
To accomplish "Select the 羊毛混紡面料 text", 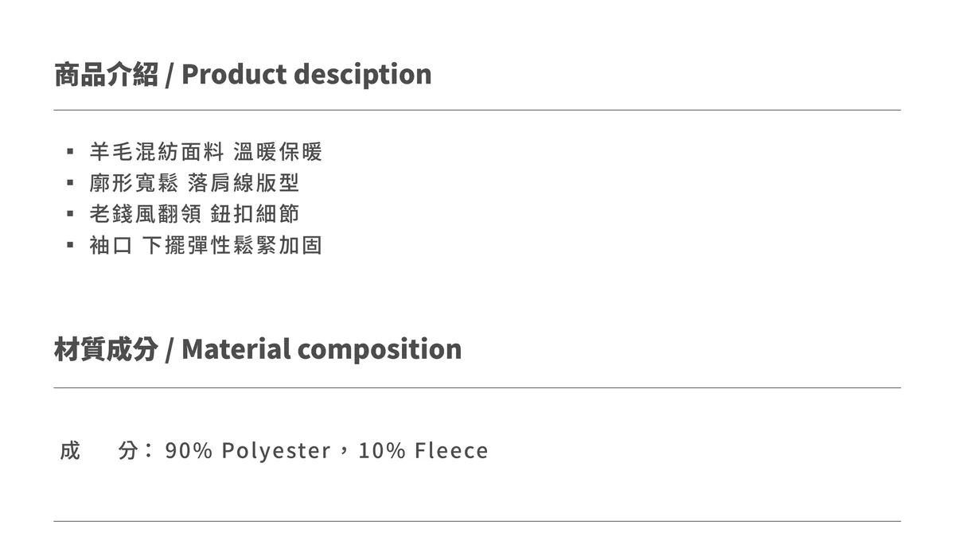I will [x=158, y=151].
